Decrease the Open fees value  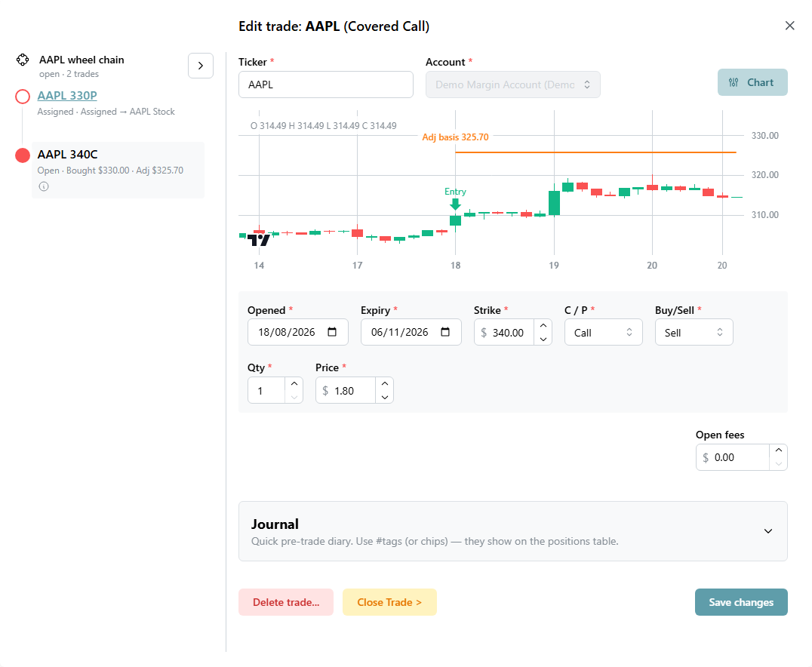coord(778,463)
